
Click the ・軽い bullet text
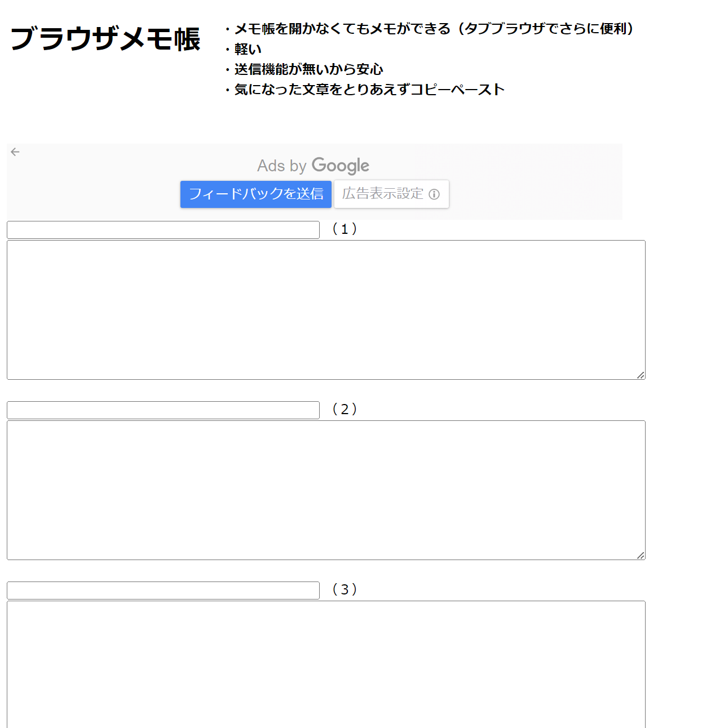pyautogui.click(x=243, y=49)
